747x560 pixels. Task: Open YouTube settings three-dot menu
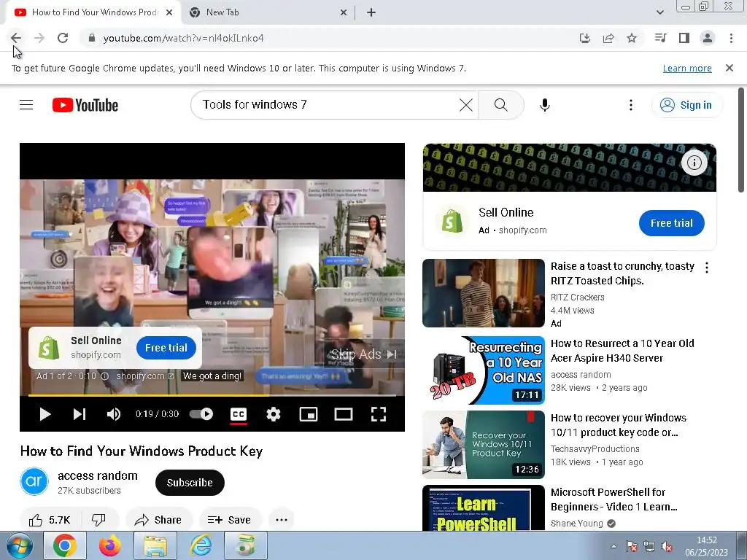[631, 105]
